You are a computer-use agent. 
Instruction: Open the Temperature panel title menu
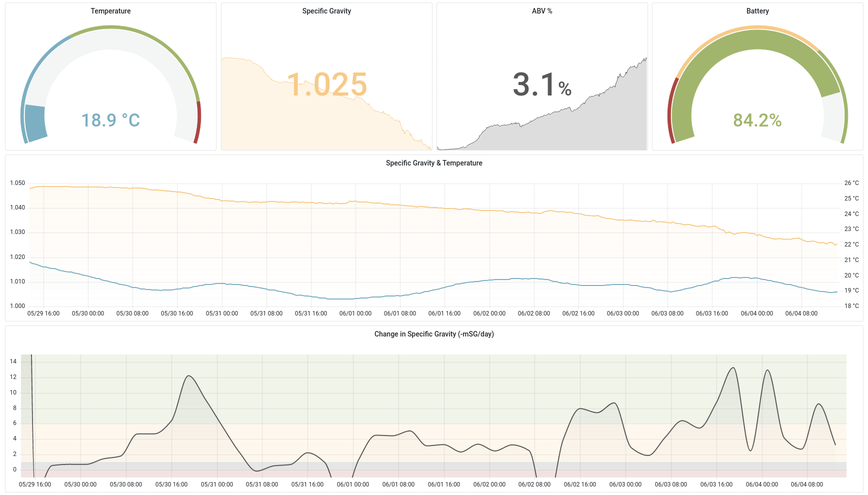[x=110, y=11]
